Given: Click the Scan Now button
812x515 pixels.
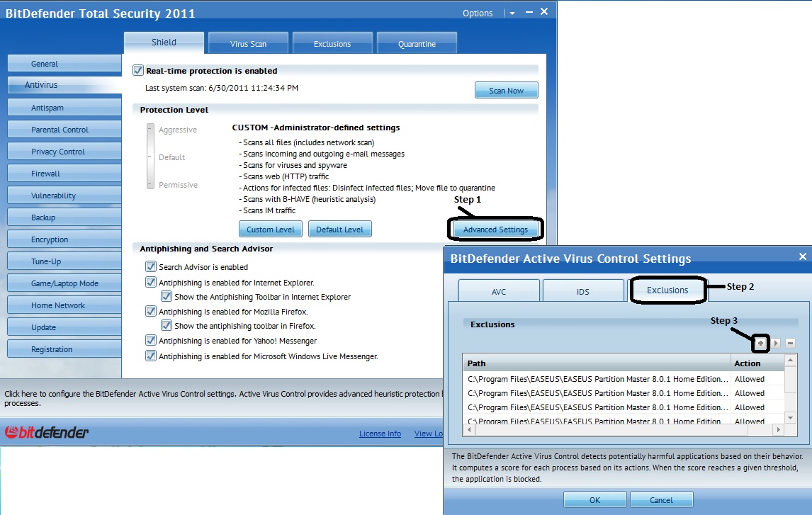Looking at the screenshot, I should pos(506,91).
